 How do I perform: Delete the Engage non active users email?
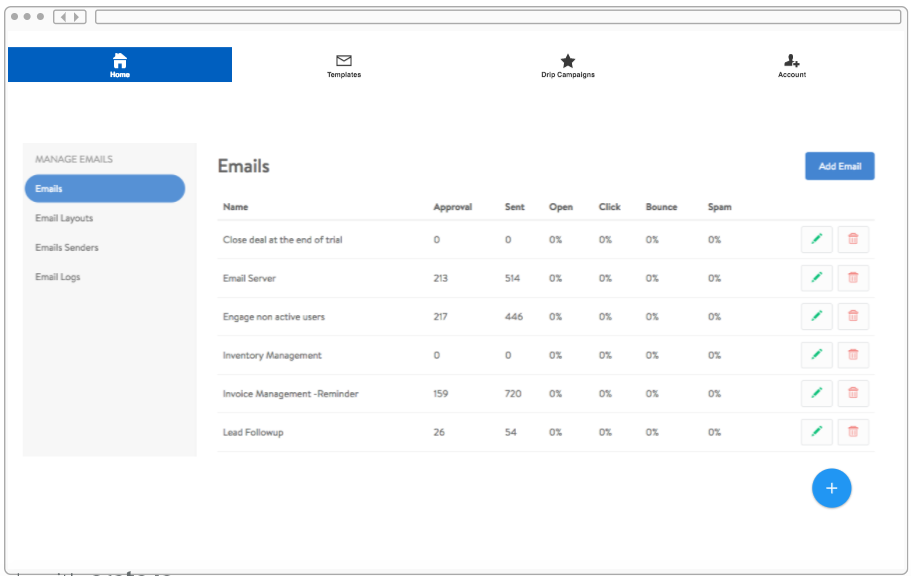(x=853, y=316)
